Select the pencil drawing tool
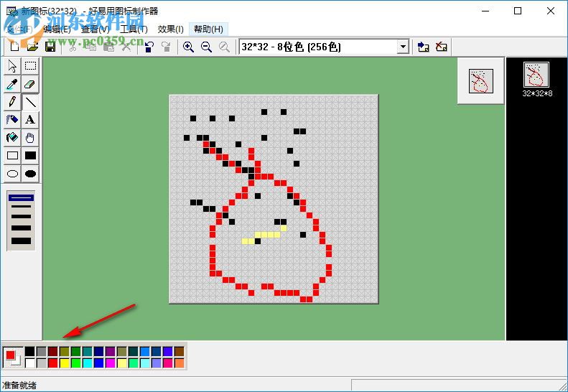The image size is (568, 392). pyautogui.click(x=12, y=102)
